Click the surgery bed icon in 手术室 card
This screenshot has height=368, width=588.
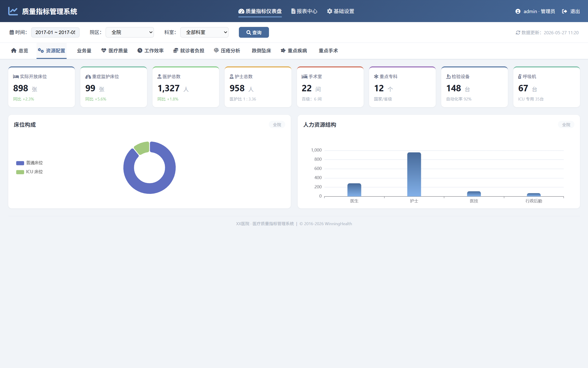[304, 76]
